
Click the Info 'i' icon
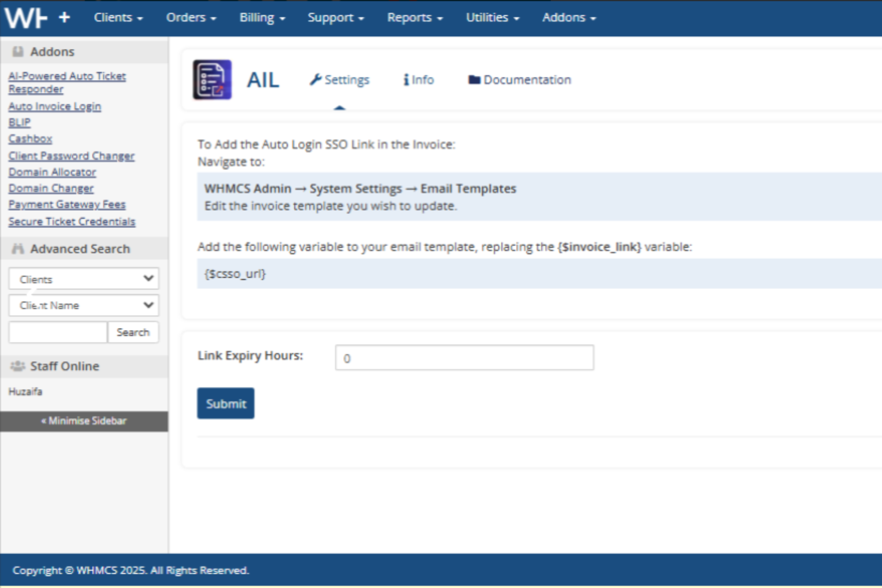click(x=406, y=79)
